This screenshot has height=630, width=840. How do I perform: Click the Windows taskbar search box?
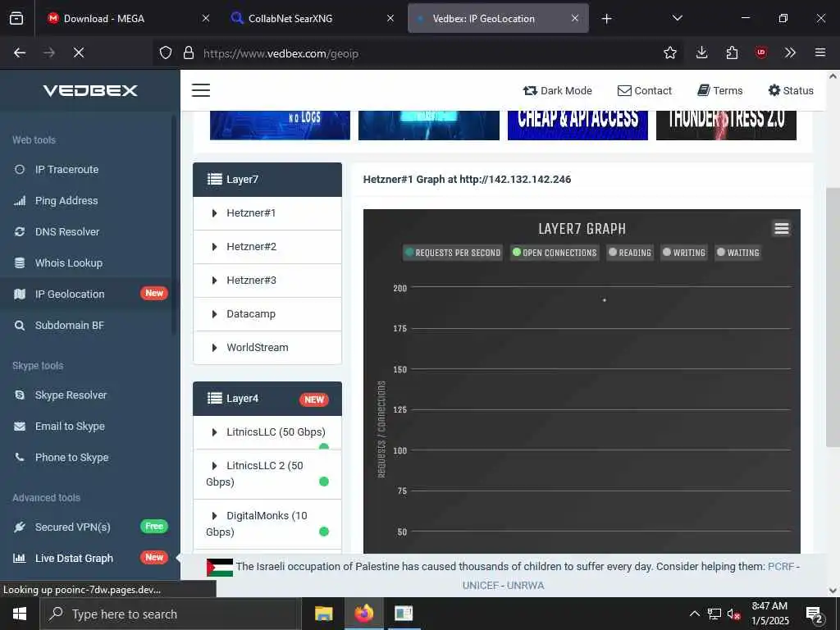pos(171,614)
